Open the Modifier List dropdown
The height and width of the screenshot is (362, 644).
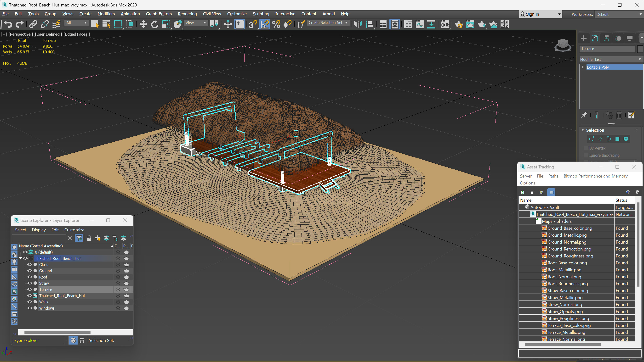coord(611,59)
